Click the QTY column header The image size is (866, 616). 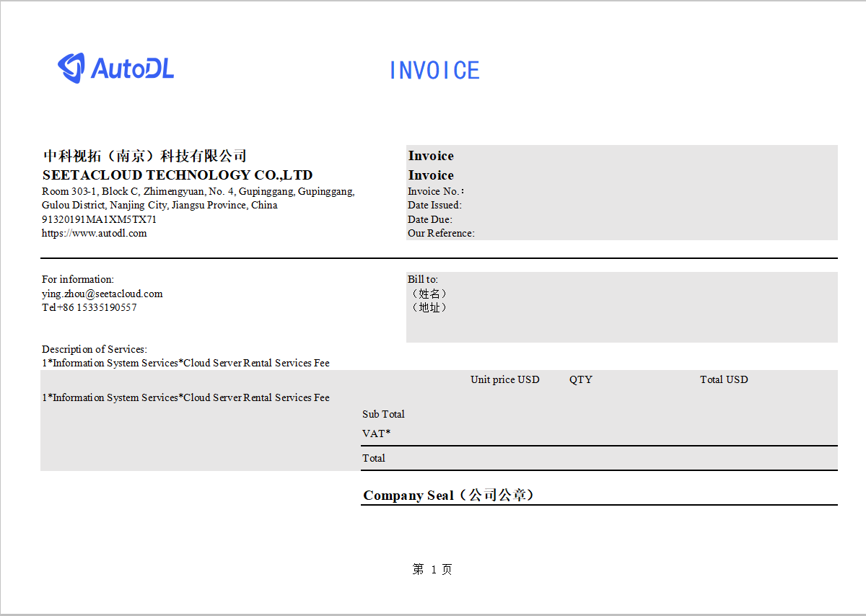coord(581,379)
